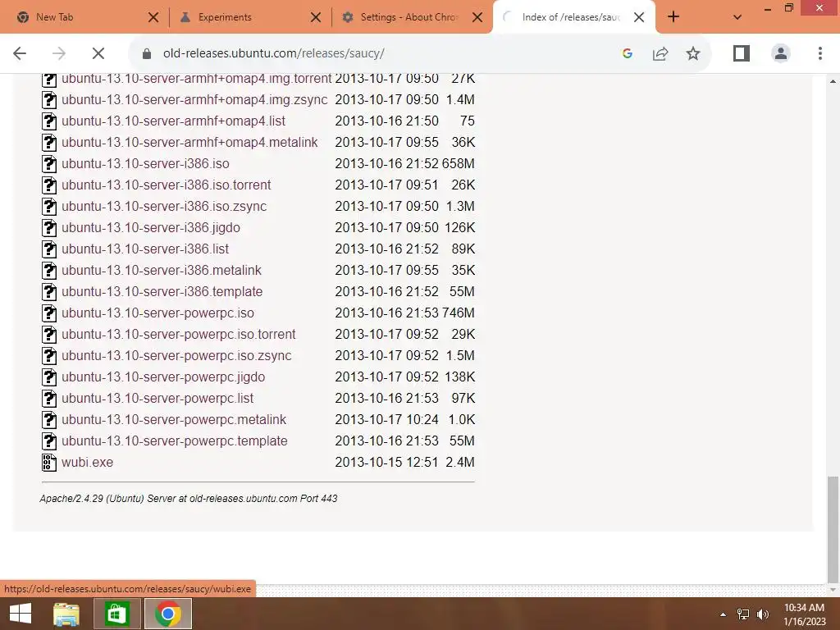Click the Apache server footer text
This screenshot has width=840, height=630.
189,498
